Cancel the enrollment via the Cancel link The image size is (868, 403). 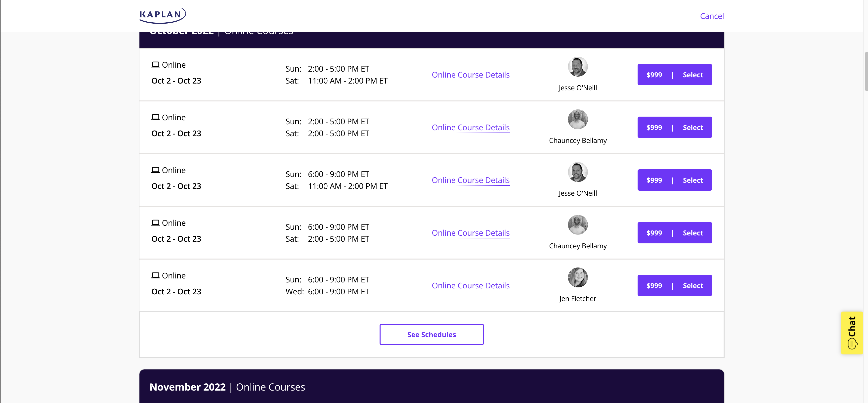tap(712, 16)
